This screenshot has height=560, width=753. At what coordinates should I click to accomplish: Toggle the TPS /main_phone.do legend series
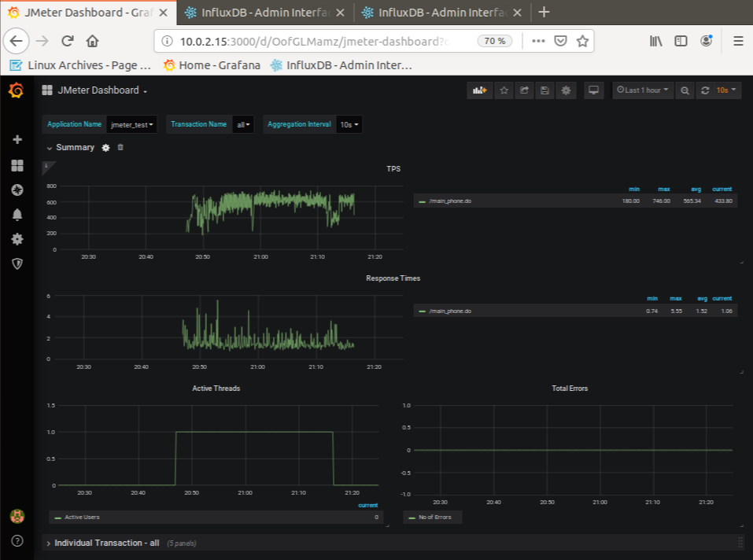tap(450, 201)
